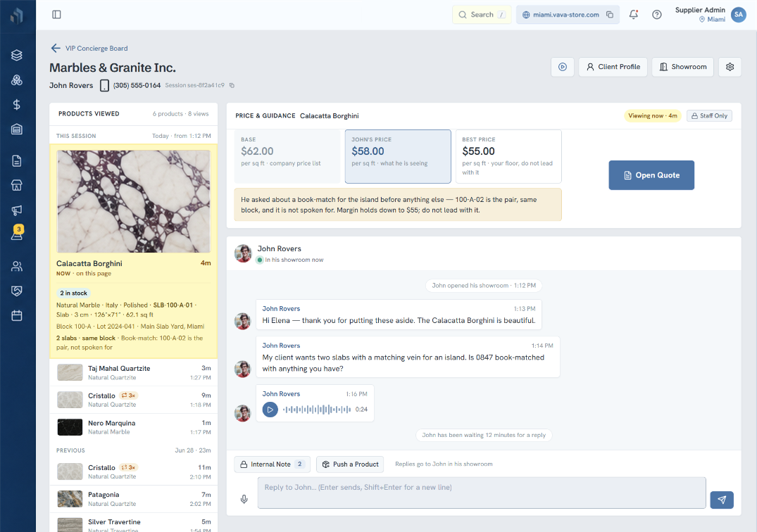Viewport: 757px width, 532px height.
Task: Click the Viewing now 4m badge
Action: [x=652, y=115]
